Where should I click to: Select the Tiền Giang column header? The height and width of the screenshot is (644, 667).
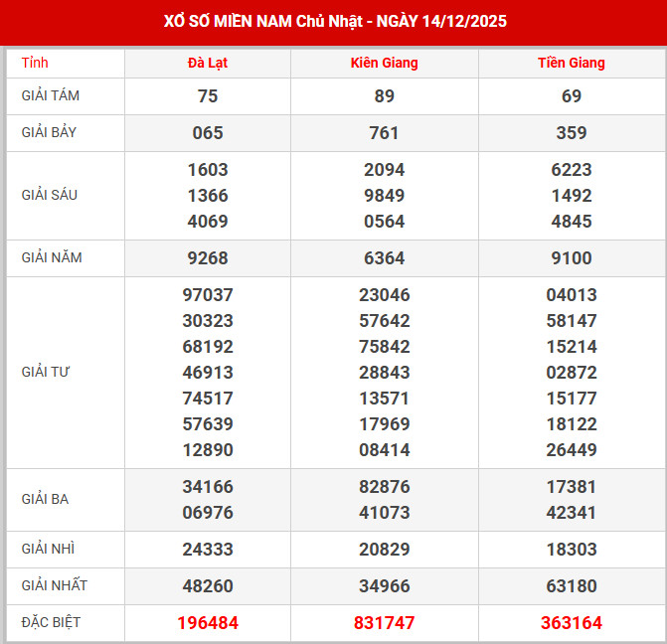pos(572,63)
